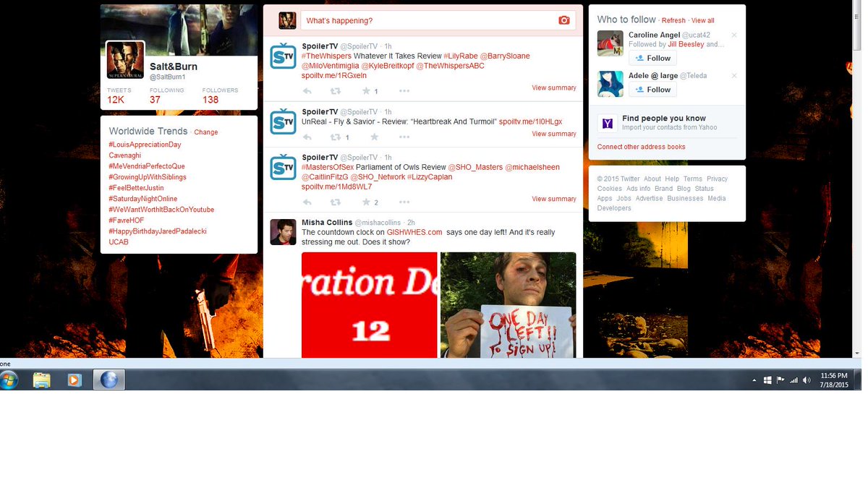Favorite the Masters of Sex tweet

pyautogui.click(x=366, y=202)
